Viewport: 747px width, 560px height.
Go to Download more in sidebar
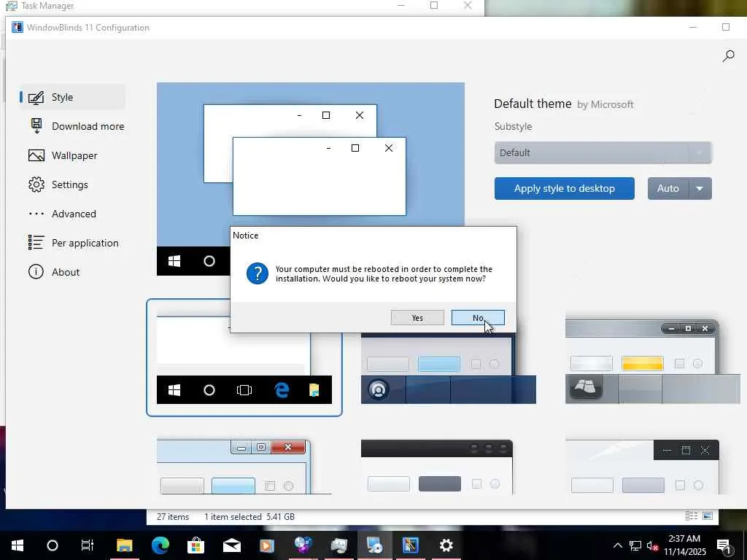pos(76,126)
